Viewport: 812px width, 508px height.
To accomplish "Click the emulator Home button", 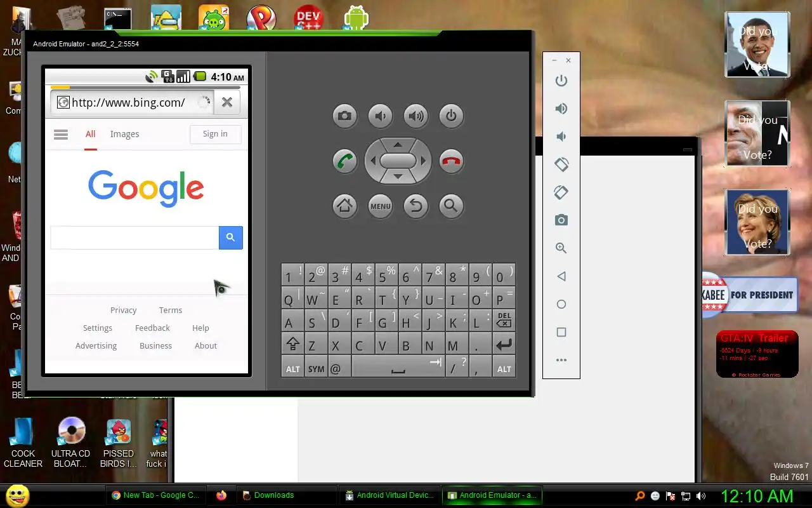I will tap(344, 206).
